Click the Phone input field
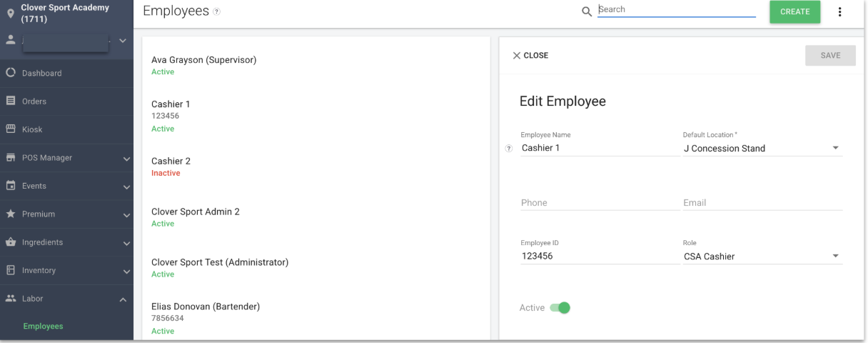 (600, 202)
